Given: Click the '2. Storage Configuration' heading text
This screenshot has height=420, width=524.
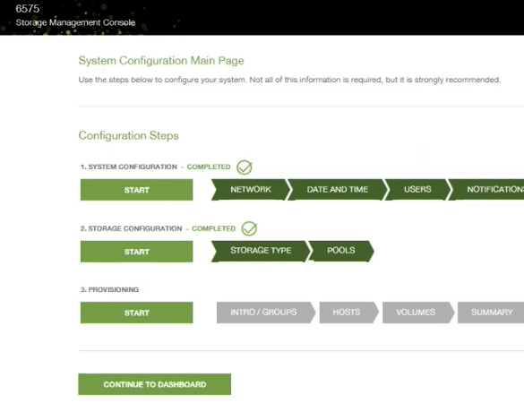Looking at the screenshot, I should pos(131,228).
